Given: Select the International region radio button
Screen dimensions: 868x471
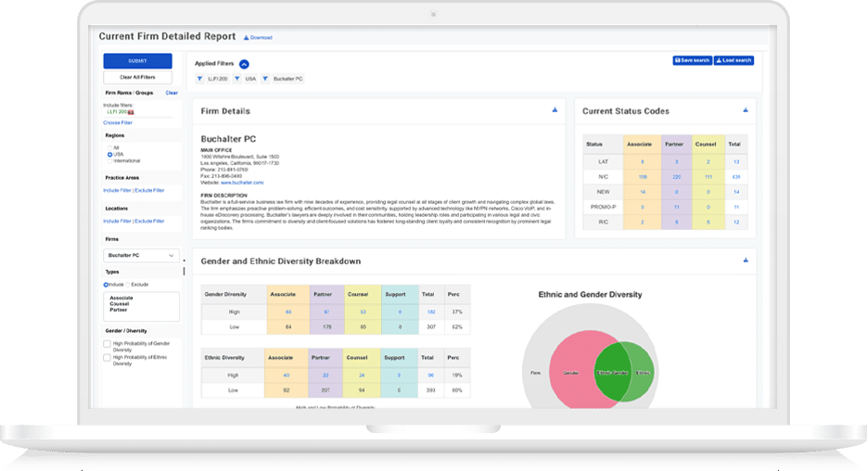Looking at the screenshot, I should pos(109,161).
